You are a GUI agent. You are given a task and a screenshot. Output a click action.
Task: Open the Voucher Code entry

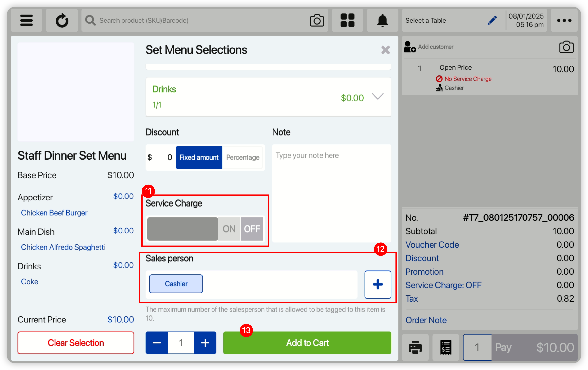click(x=432, y=245)
